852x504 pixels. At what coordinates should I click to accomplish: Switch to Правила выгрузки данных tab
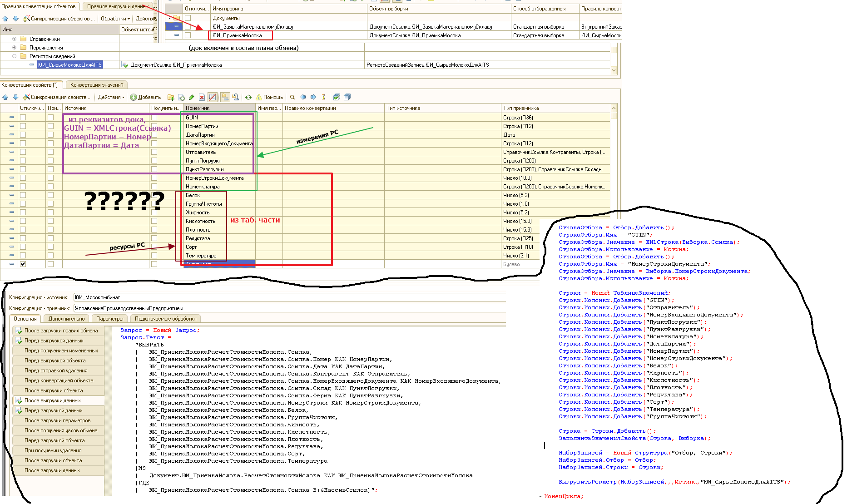[x=118, y=6]
